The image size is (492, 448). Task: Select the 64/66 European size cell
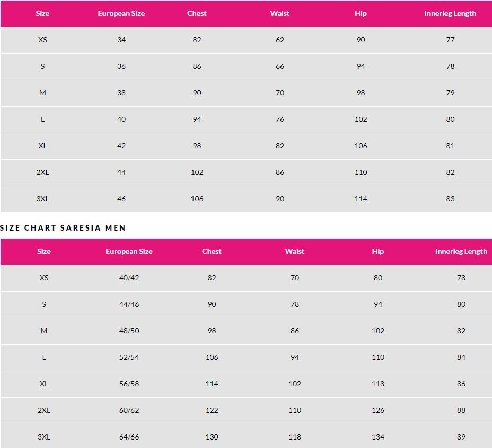pos(129,437)
